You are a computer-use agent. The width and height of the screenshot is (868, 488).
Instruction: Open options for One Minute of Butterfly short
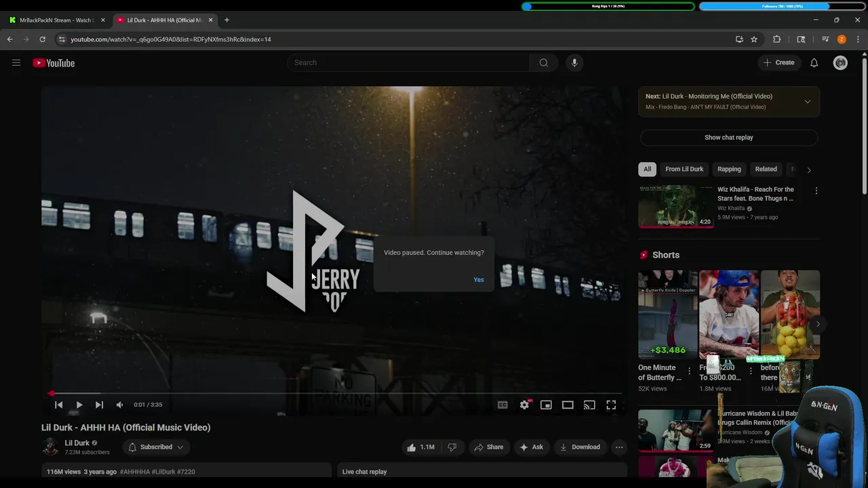click(689, 371)
